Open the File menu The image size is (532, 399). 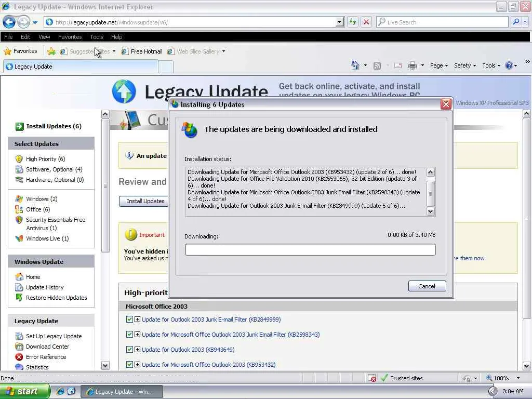pos(8,37)
